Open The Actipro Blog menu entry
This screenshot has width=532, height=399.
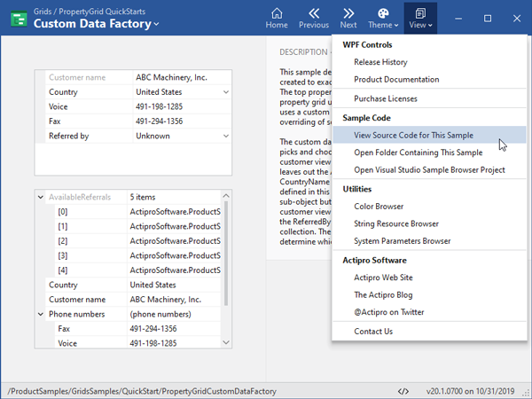(x=429, y=295)
